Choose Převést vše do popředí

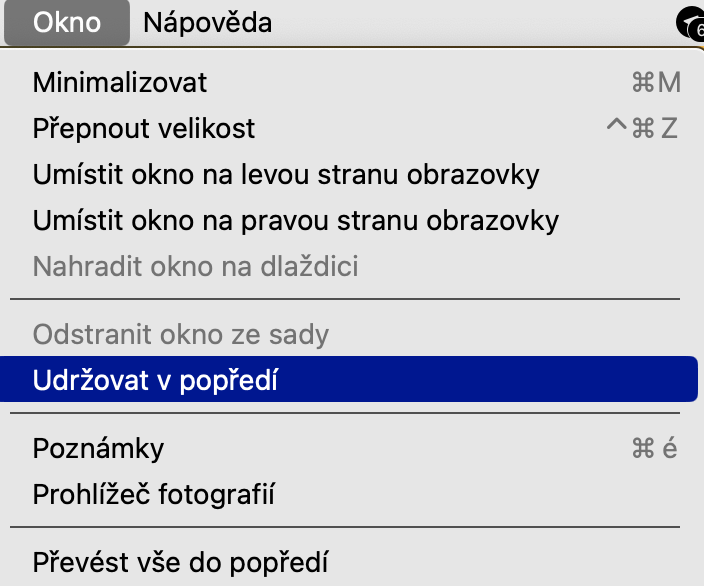(x=180, y=562)
